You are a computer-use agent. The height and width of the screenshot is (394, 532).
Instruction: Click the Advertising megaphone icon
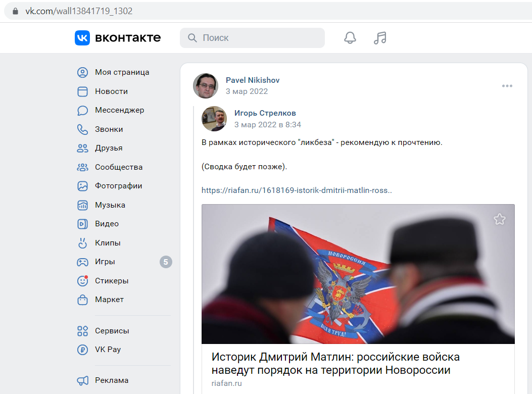tap(82, 380)
